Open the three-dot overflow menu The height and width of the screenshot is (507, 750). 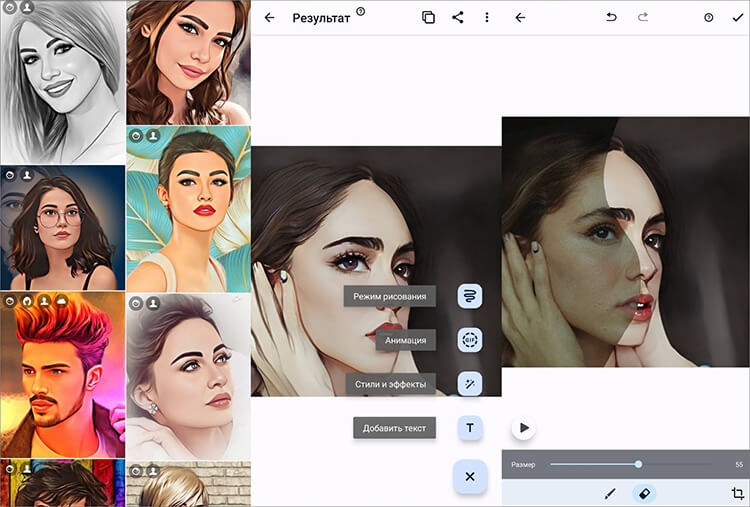click(x=486, y=18)
